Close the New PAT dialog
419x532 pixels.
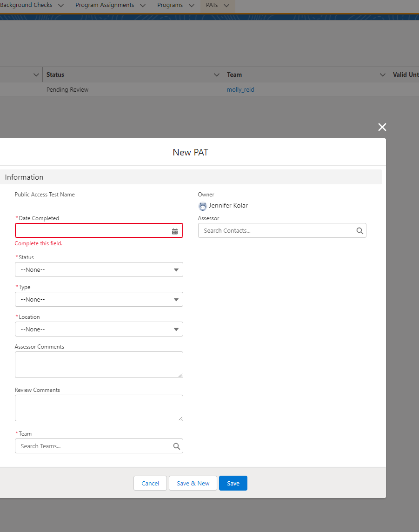[x=382, y=127]
